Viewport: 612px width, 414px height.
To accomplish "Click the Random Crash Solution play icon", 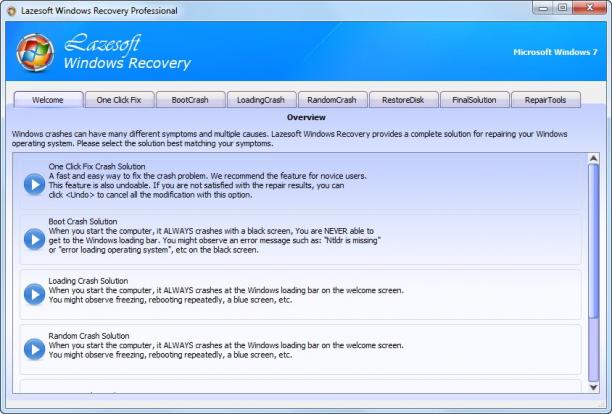I will coord(34,349).
